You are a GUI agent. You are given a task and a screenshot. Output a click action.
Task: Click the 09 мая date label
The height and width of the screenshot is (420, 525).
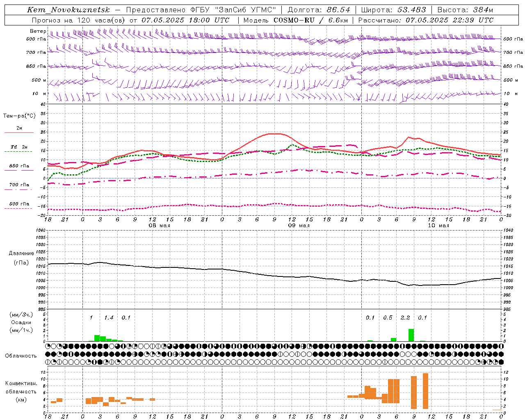click(x=299, y=226)
